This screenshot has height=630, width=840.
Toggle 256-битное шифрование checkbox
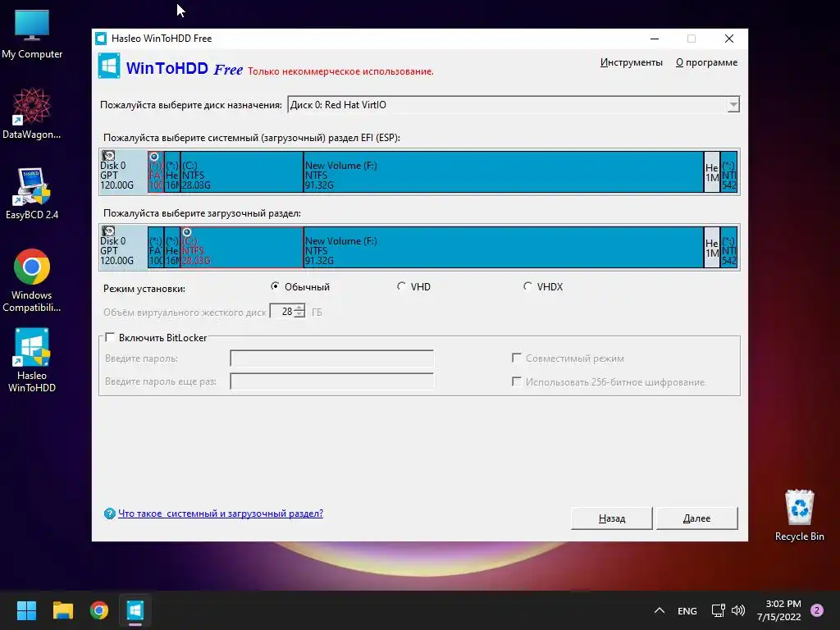coord(517,381)
